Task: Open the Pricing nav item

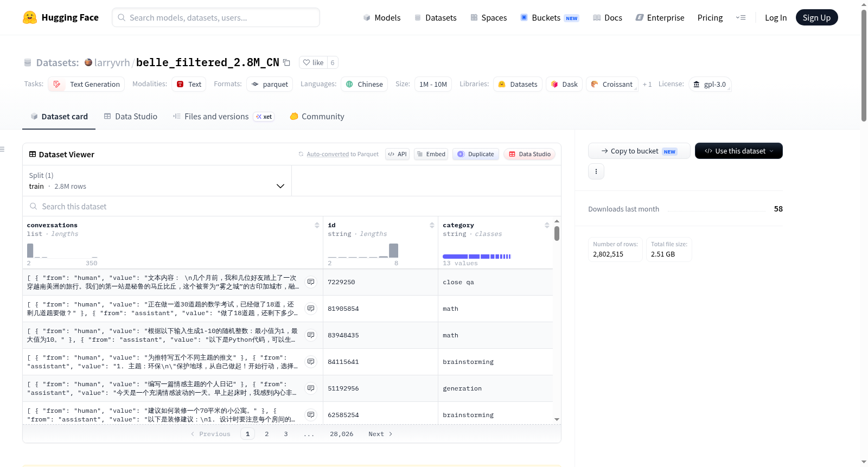Action: click(710, 17)
